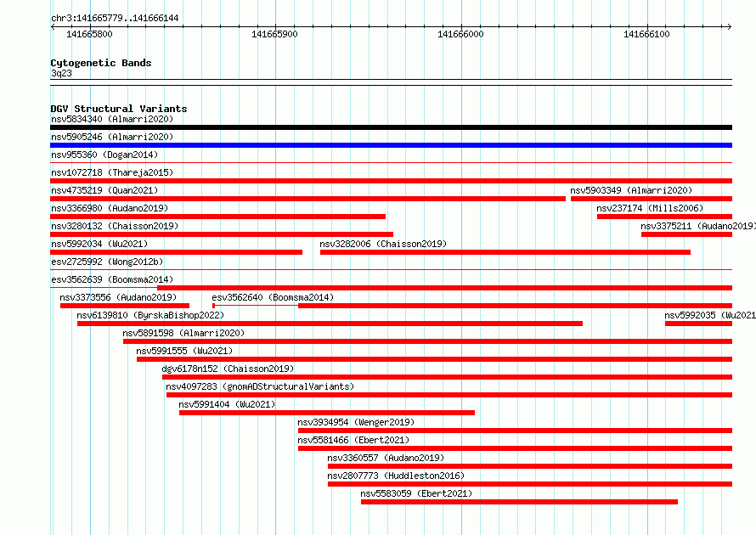
Task: Click the nsv955360 (Dogan2014) label
Action: [x=104, y=155]
